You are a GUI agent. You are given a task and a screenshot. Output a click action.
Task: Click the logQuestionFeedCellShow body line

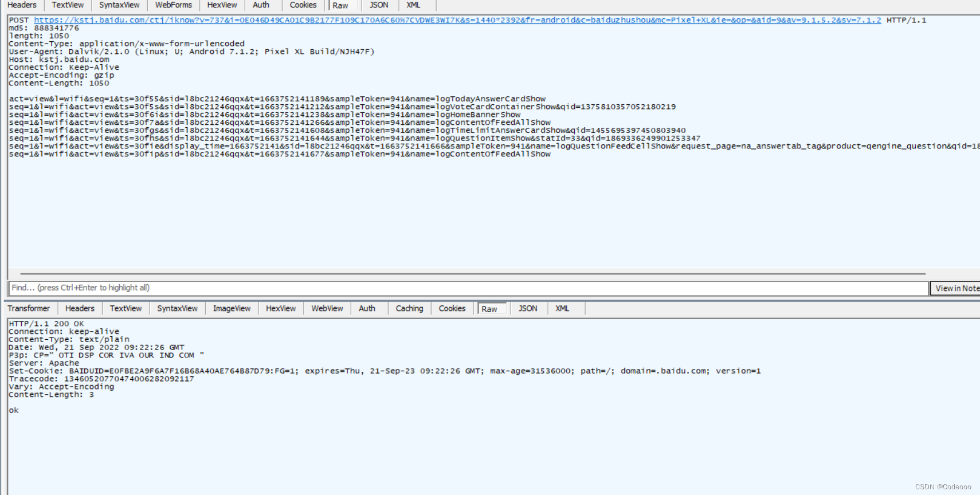click(494, 146)
